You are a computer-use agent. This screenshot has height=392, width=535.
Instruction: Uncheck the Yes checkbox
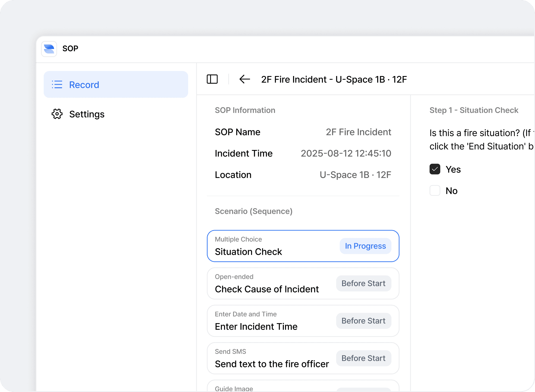[435, 169]
